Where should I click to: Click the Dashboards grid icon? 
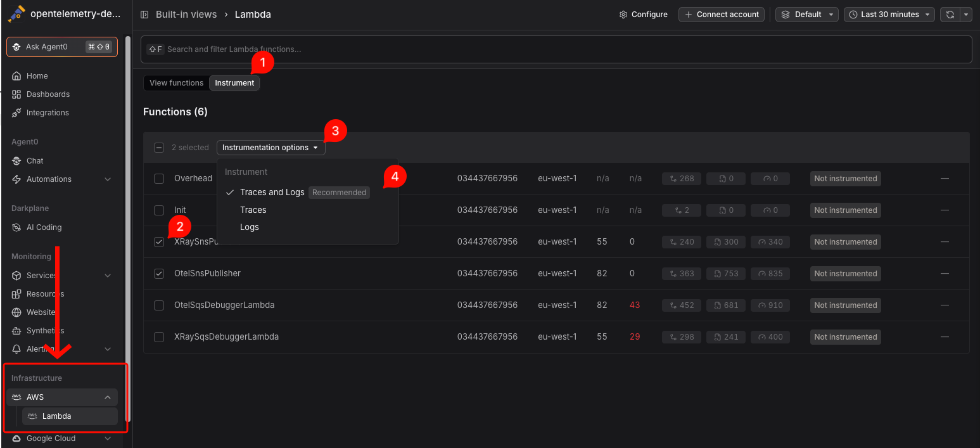click(x=16, y=94)
